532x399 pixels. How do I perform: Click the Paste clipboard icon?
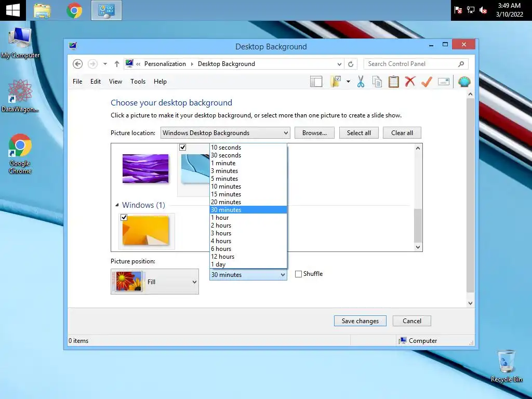394,82
